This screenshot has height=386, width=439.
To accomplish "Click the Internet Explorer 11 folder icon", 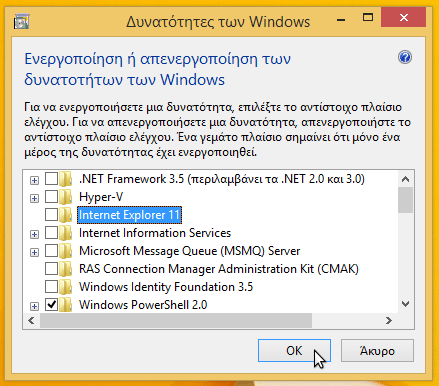I will click(66, 215).
